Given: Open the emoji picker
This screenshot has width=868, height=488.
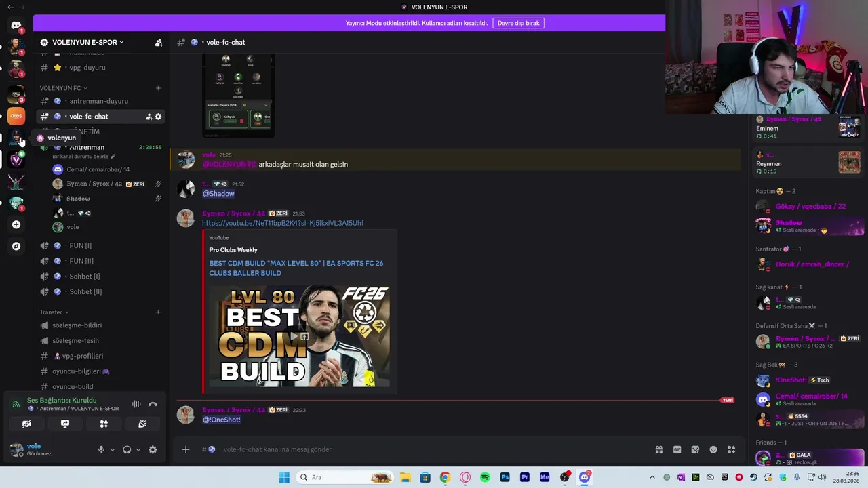Looking at the screenshot, I should (x=713, y=449).
